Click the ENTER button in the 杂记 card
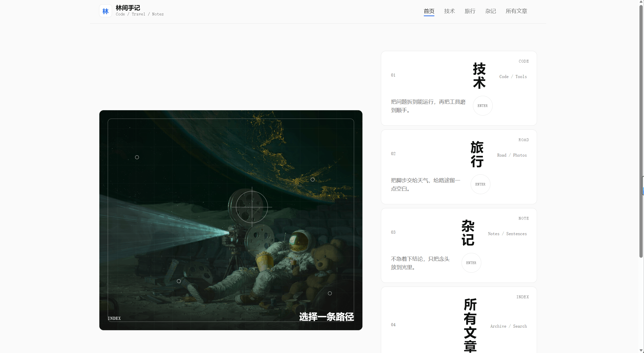Image resolution: width=644 pixels, height=353 pixels. 471,263
